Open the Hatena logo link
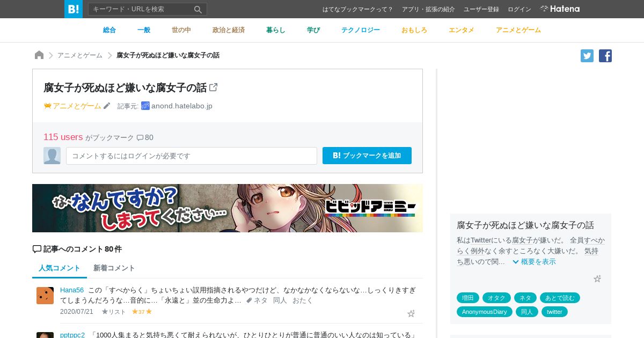Screen dimensions: 644x338 coord(560,9)
